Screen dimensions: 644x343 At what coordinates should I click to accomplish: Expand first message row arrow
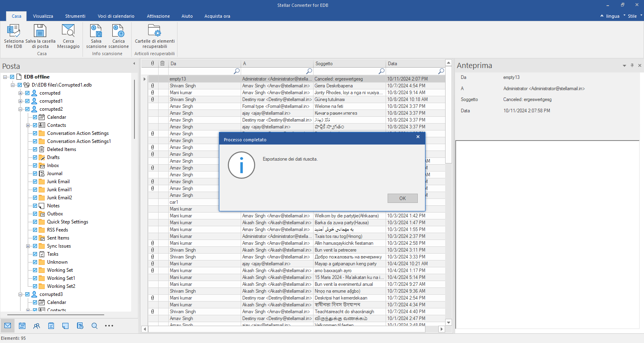point(144,79)
